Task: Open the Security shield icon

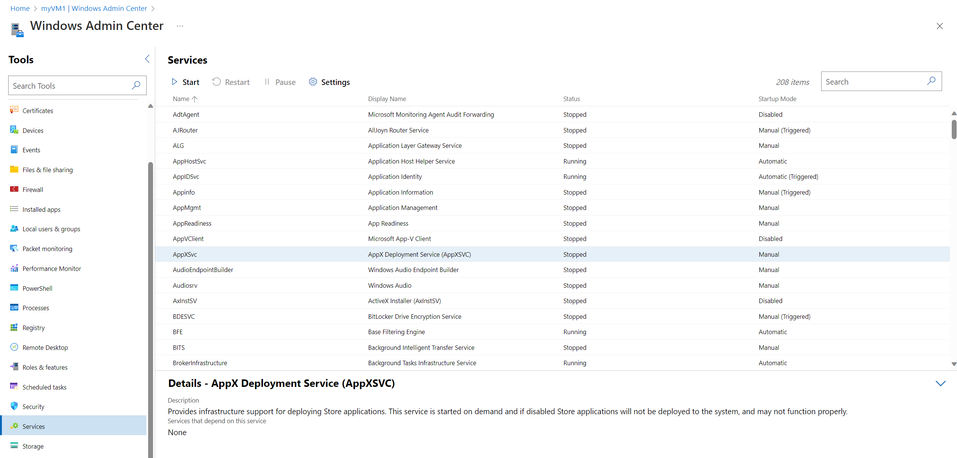Action: (14, 406)
